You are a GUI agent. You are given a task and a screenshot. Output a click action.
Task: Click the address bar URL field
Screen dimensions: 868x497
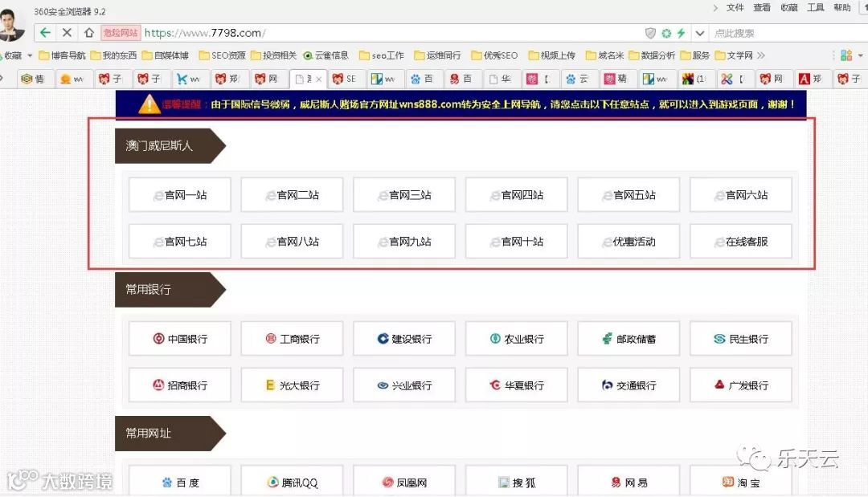click(x=387, y=33)
